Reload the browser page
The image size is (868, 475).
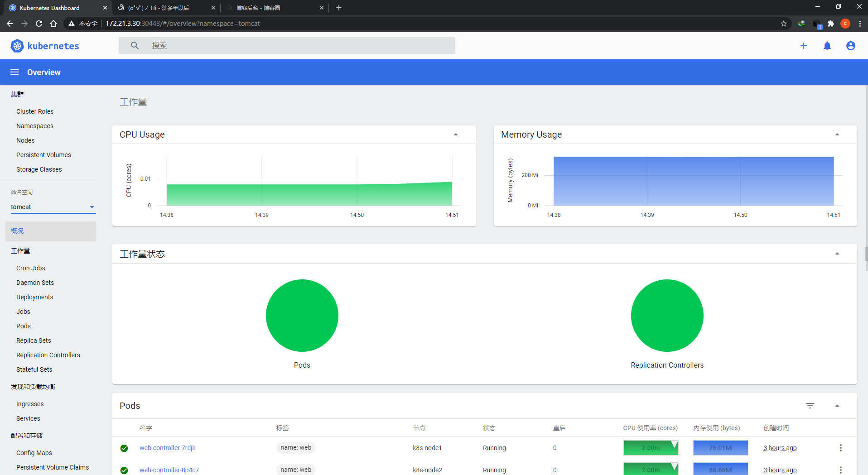click(39, 24)
